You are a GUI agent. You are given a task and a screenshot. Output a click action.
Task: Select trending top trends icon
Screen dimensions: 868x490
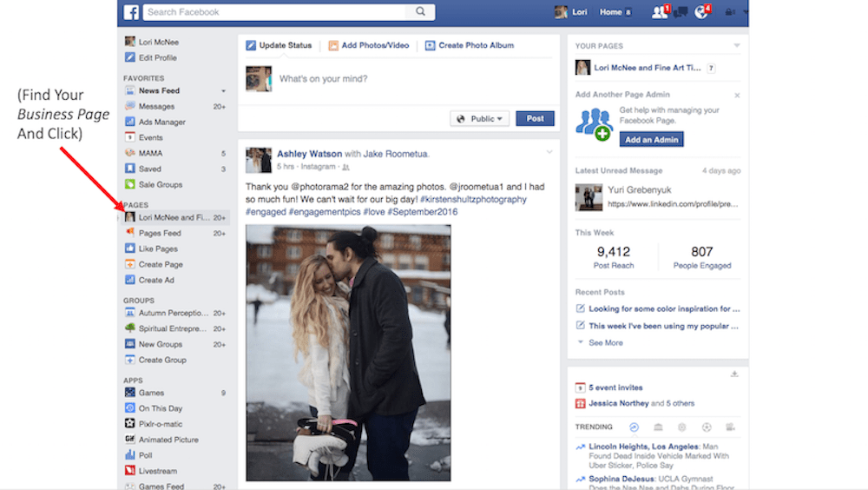pos(634,427)
